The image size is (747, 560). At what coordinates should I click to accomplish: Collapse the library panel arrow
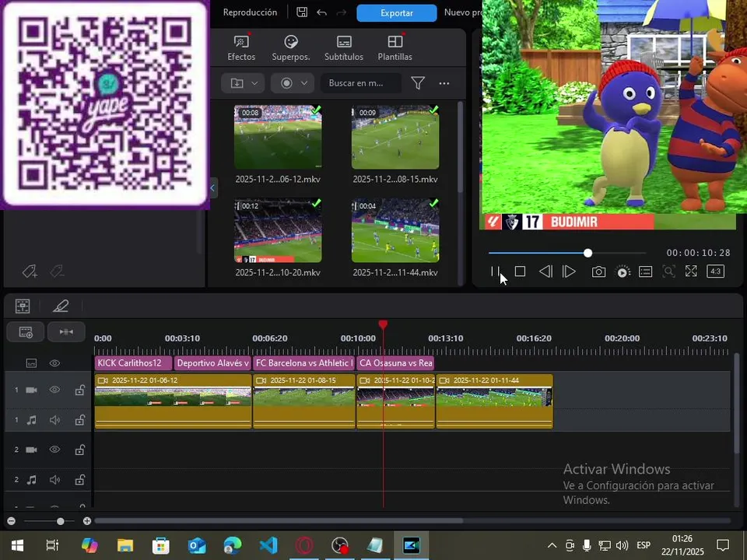coord(212,187)
